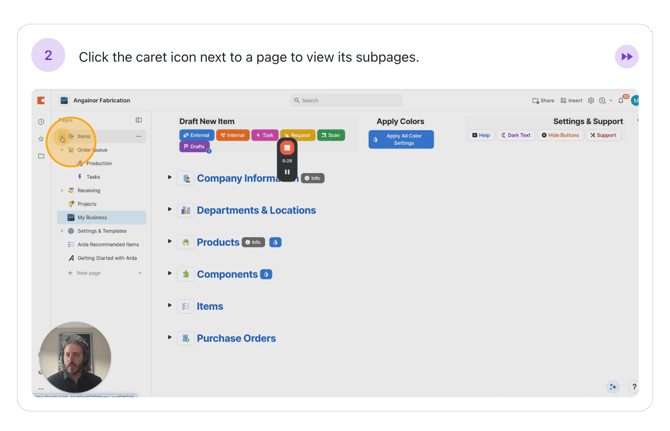Click the notifications bell icon
The height and width of the screenshot is (431, 670).
[620, 101]
